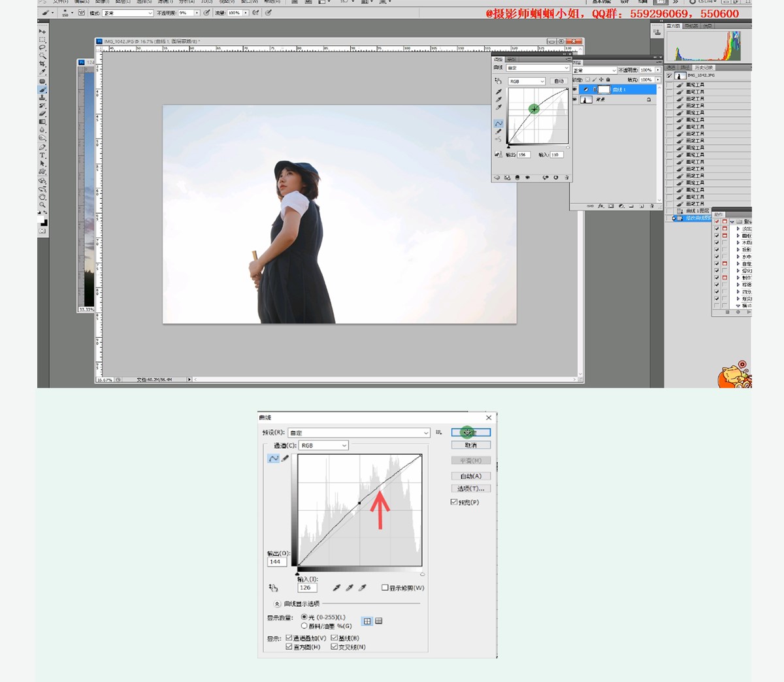Select black point eyedropper in Curves dialog
This screenshot has height=682, width=784.
(x=336, y=588)
